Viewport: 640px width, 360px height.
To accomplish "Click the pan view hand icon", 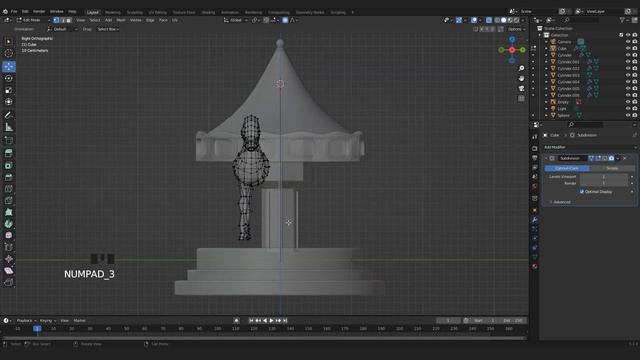I will click(x=521, y=78).
